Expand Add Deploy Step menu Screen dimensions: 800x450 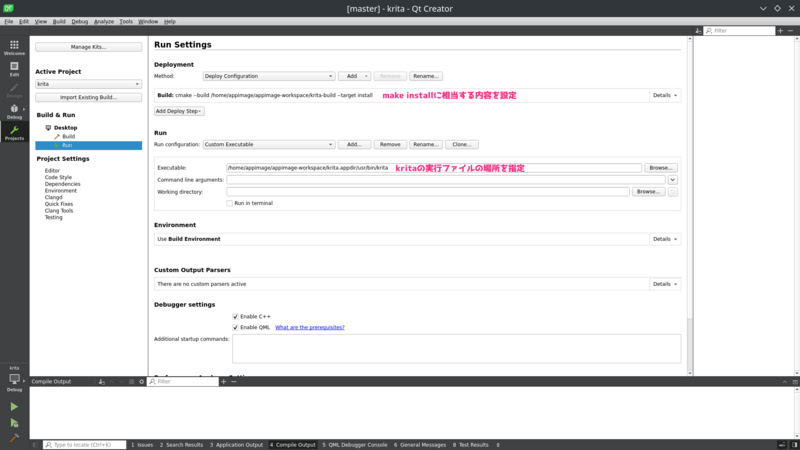click(179, 111)
